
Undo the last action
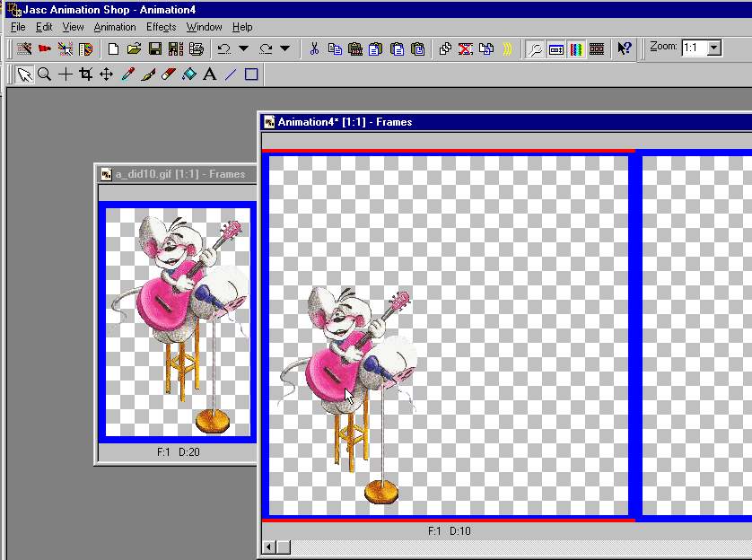(224, 48)
